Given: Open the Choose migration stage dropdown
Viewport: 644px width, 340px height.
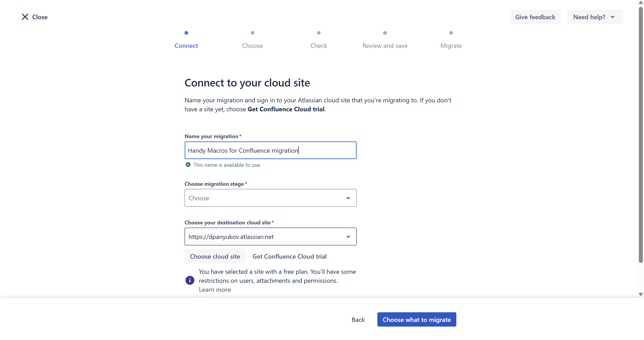Looking at the screenshot, I should [270, 198].
